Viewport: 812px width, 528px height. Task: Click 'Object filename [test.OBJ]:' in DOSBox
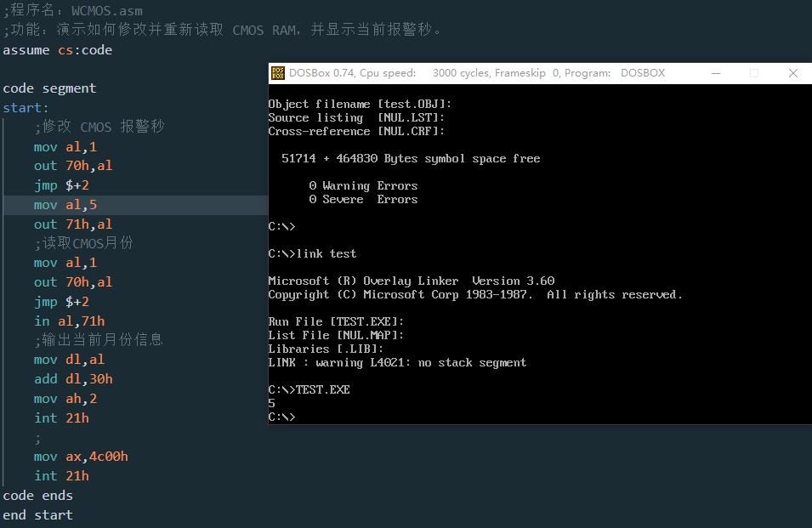point(360,104)
